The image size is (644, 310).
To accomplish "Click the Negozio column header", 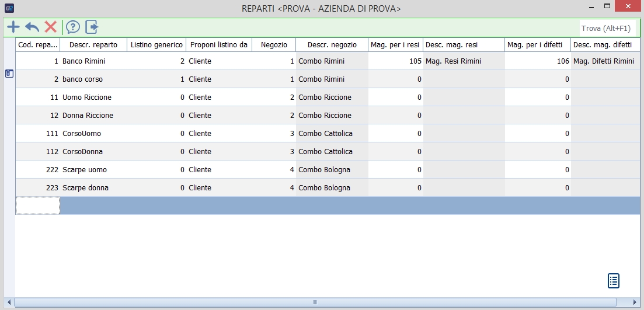I will [x=274, y=45].
